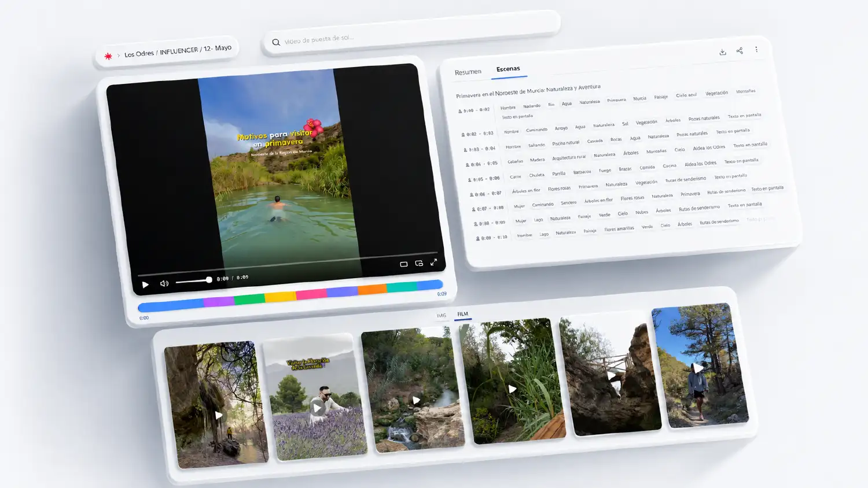Viewport: 868px width, 488px height.
Task: Click the 'Arquitectura rural' scene tag
Action: point(569,157)
